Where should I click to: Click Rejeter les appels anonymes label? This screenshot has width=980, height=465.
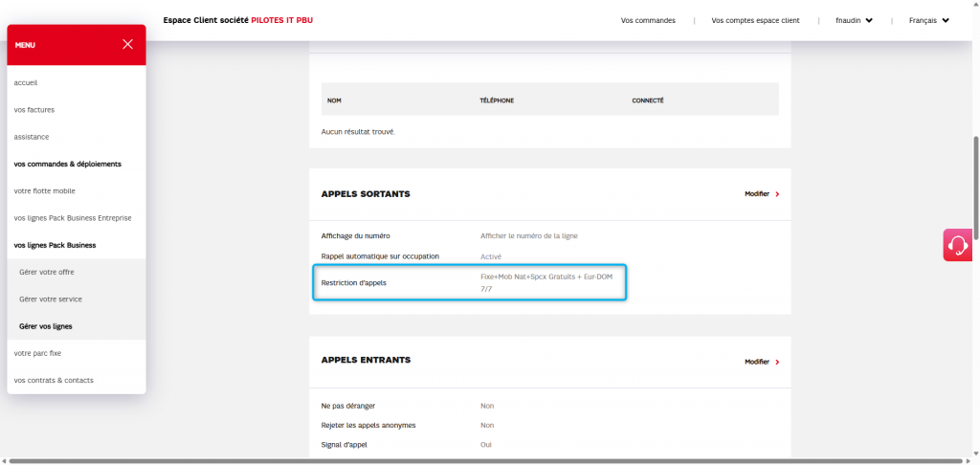pyautogui.click(x=368, y=425)
